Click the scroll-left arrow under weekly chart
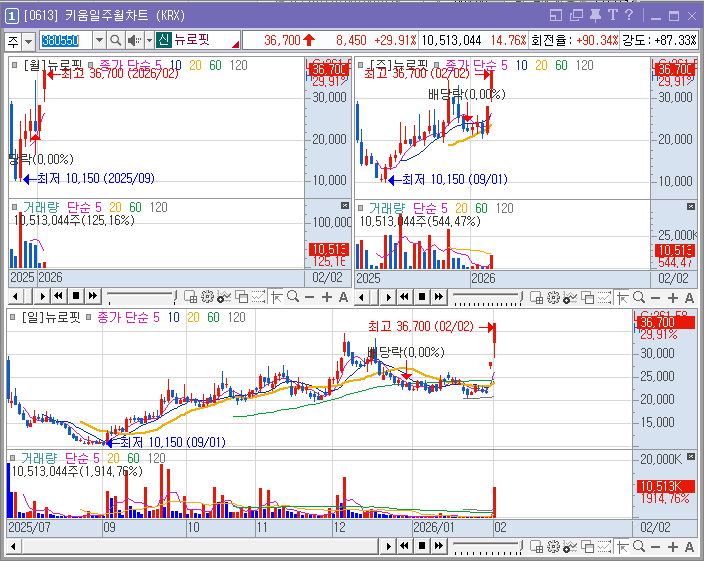Viewport: 704px width, 561px height. coord(361,297)
